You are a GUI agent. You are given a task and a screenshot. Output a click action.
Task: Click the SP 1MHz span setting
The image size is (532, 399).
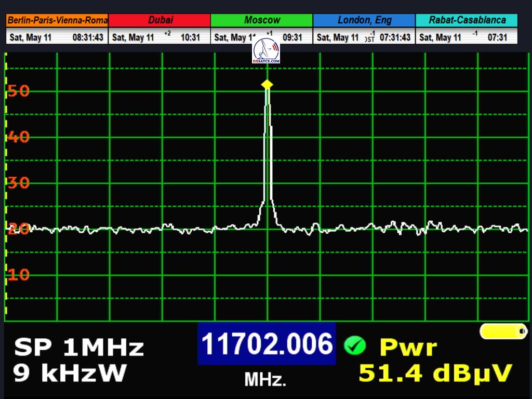pos(78,348)
